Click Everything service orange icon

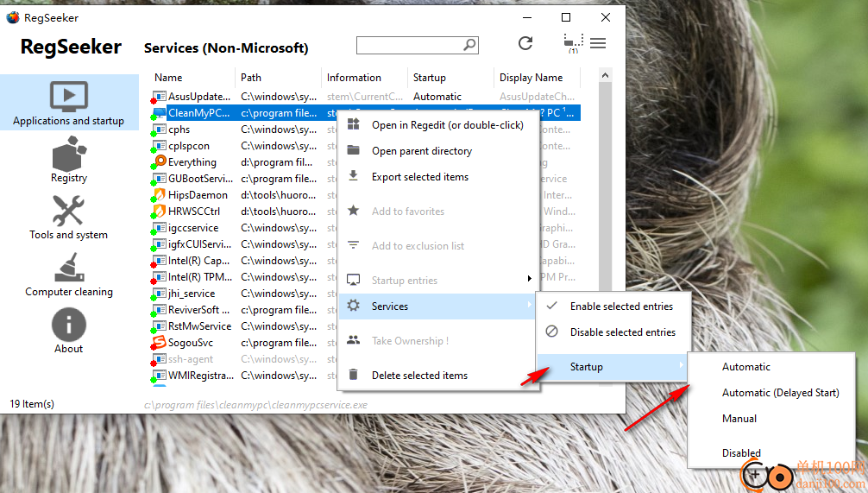coord(160,161)
